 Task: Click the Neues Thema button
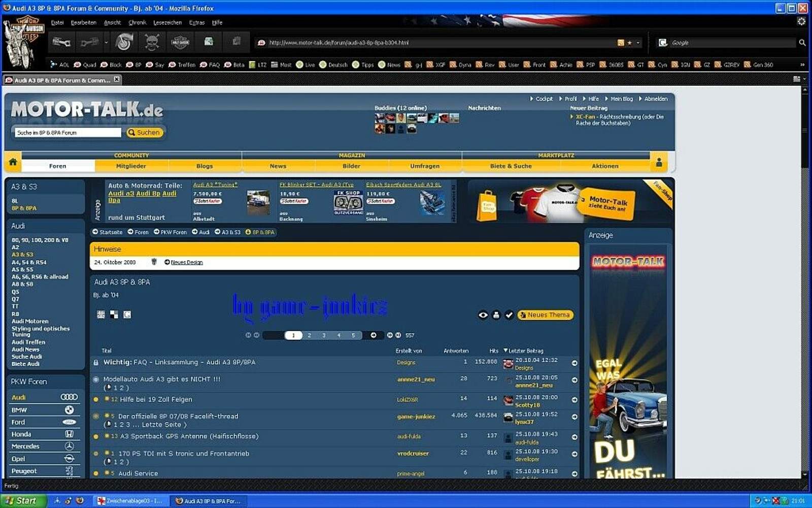[545, 315]
